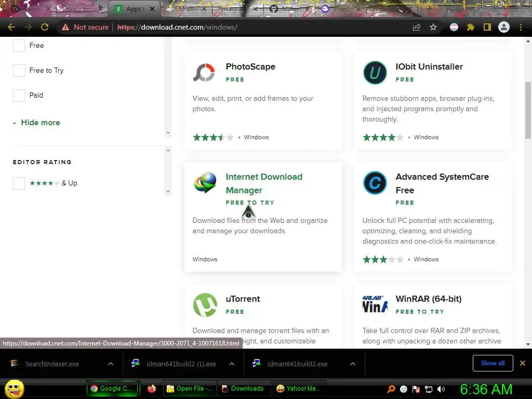Open a new browser tab
Image resolution: width=532 pixels, height=399 pixels.
429,9
